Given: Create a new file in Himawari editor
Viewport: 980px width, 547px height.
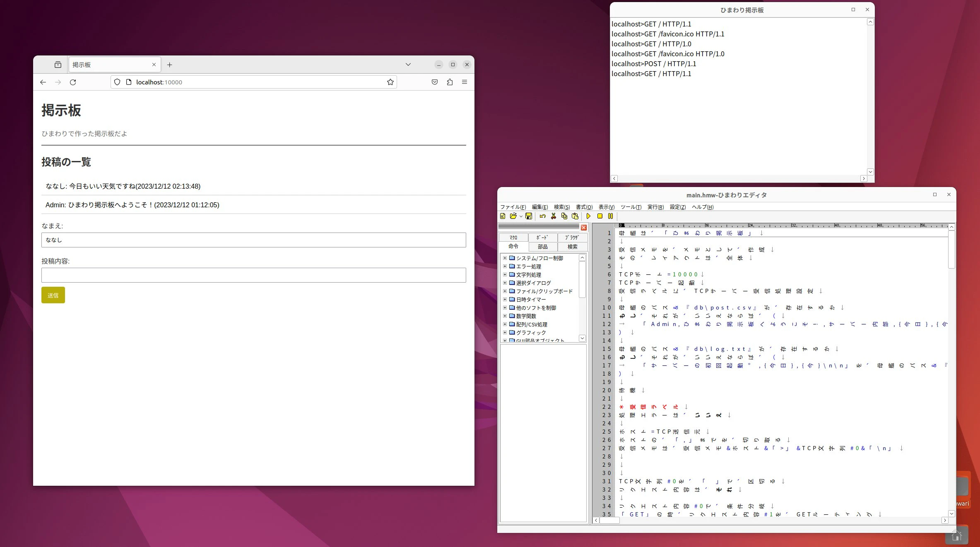Looking at the screenshot, I should (x=503, y=216).
